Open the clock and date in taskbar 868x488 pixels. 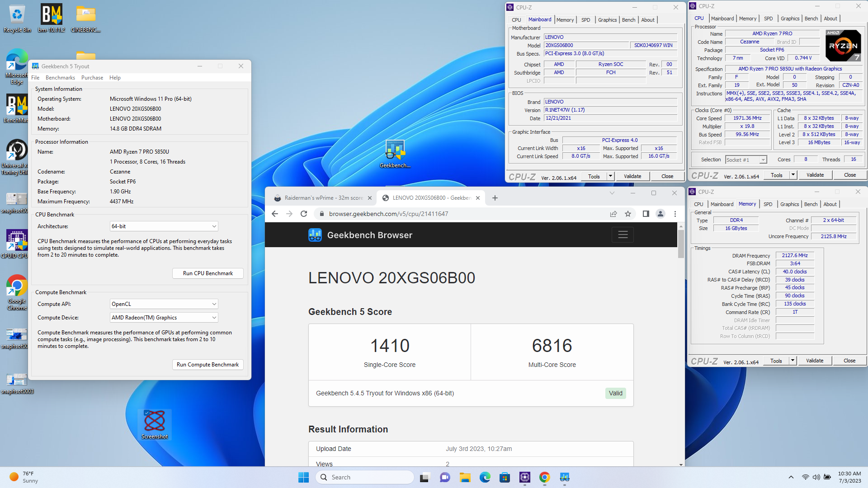tap(849, 477)
